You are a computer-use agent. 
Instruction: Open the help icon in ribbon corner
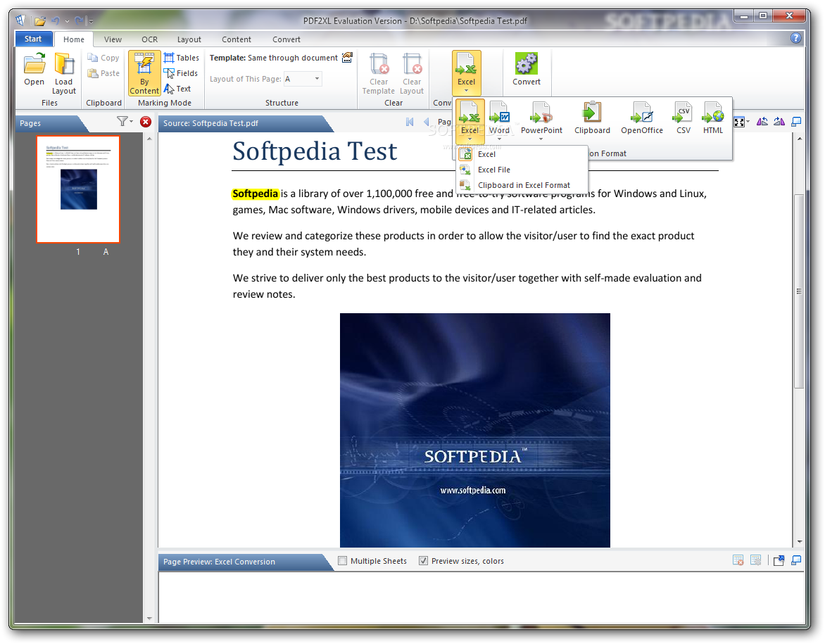pos(795,38)
